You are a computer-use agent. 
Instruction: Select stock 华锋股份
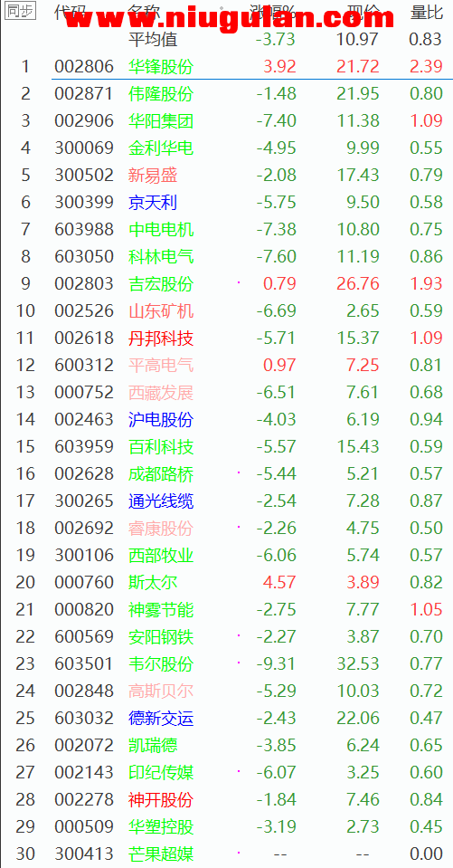click(x=161, y=66)
